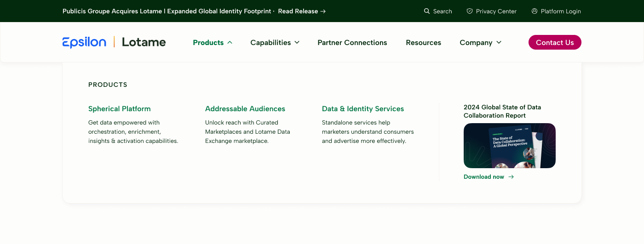Expand the Company dropdown chevron
The image size is (644, 244).
[x=499, y=42]
